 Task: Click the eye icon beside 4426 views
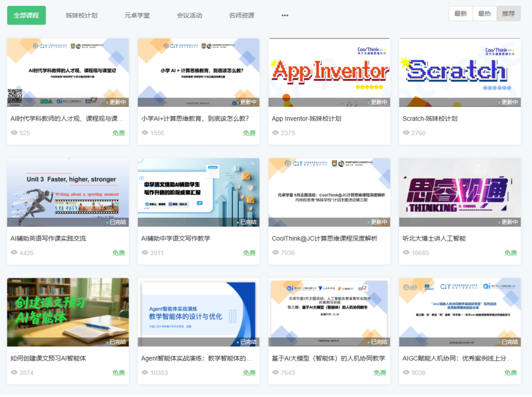(x=14, y=253)
